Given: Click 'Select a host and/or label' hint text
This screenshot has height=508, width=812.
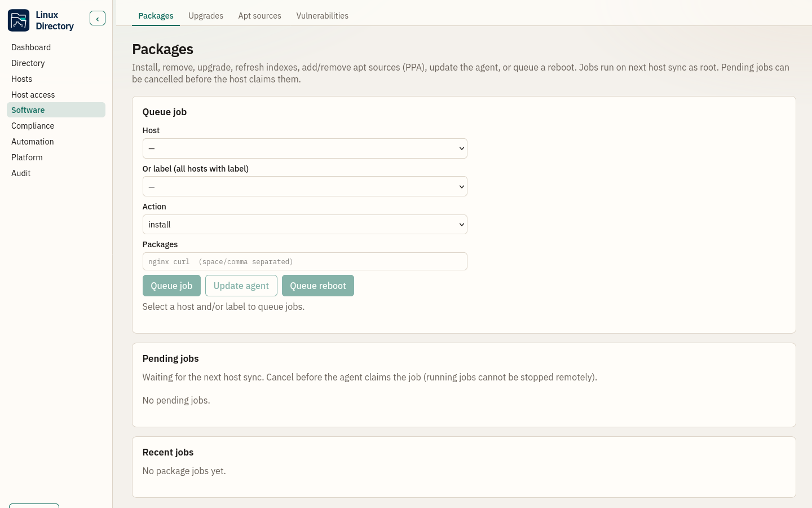Looking at the screenshot, I should [x=223, y=306].
